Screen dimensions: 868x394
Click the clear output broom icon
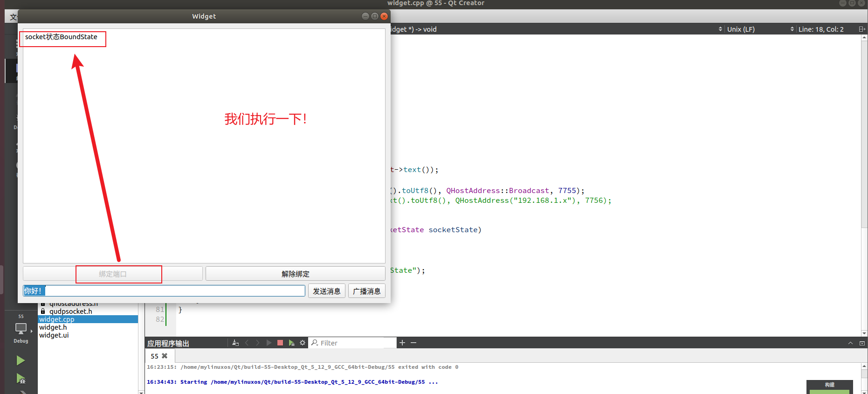point(235,343)
